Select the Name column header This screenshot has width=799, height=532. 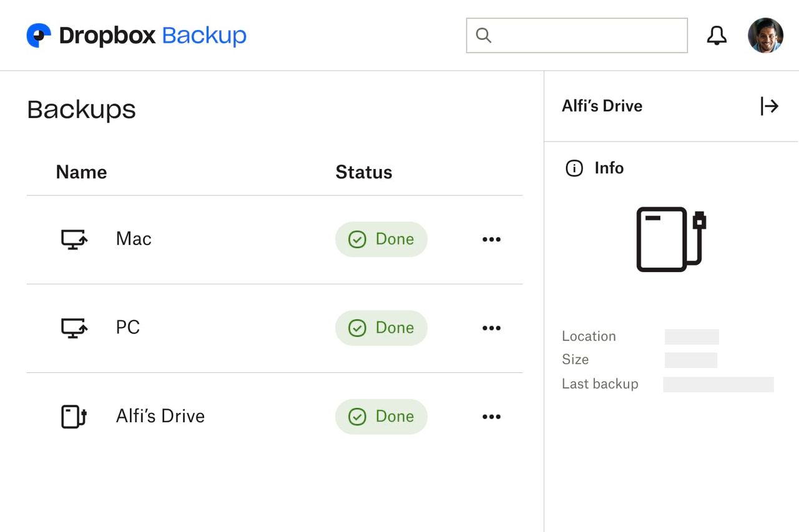coord(81,172)
